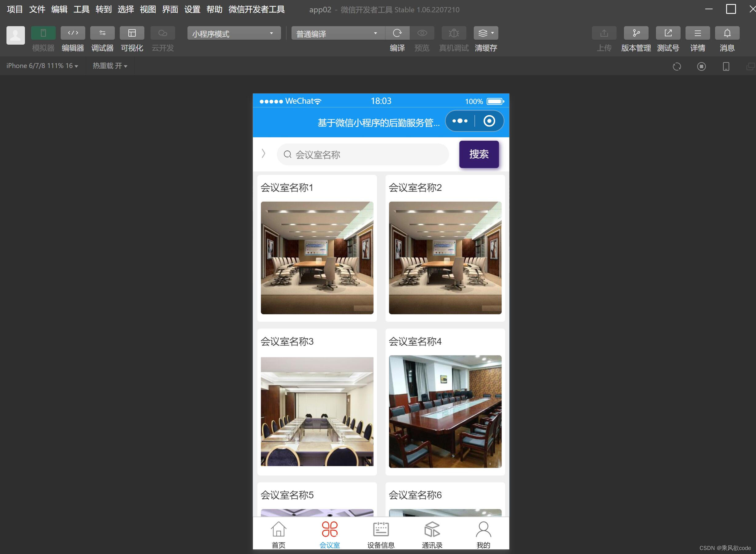This screenshot has height=554, width=756.
Task: Open the 普通编译 compile condition dropdown
Action: pyautogui.click(x=337, y=33)
